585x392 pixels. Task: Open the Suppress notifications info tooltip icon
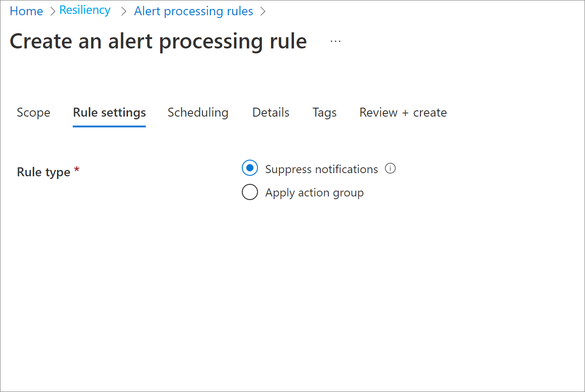click(390, 168)
